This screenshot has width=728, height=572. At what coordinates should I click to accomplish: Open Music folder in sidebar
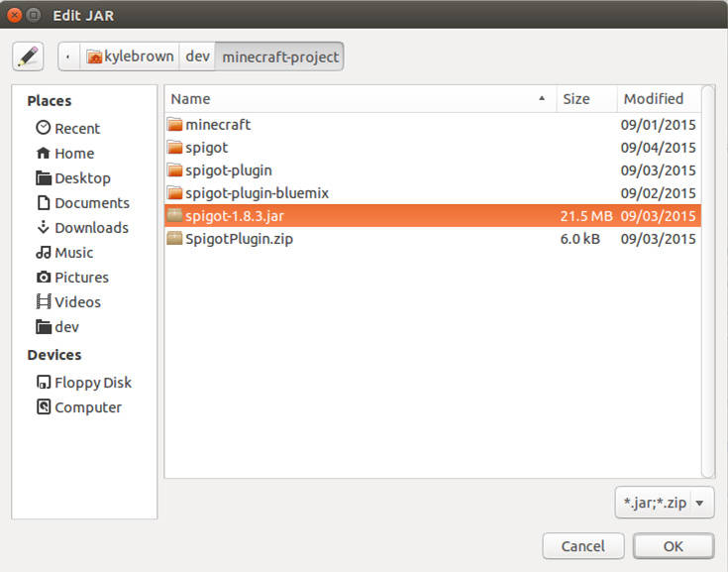73,252
